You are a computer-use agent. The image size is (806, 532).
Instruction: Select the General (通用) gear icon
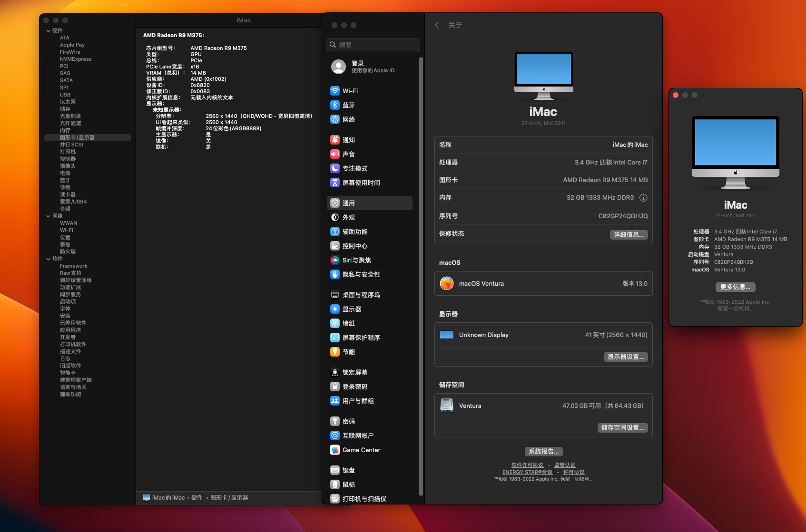pos(335,203)
